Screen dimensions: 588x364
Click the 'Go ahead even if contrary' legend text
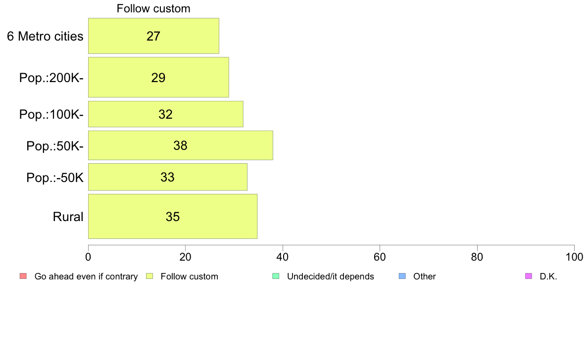(x=86, y=276)
